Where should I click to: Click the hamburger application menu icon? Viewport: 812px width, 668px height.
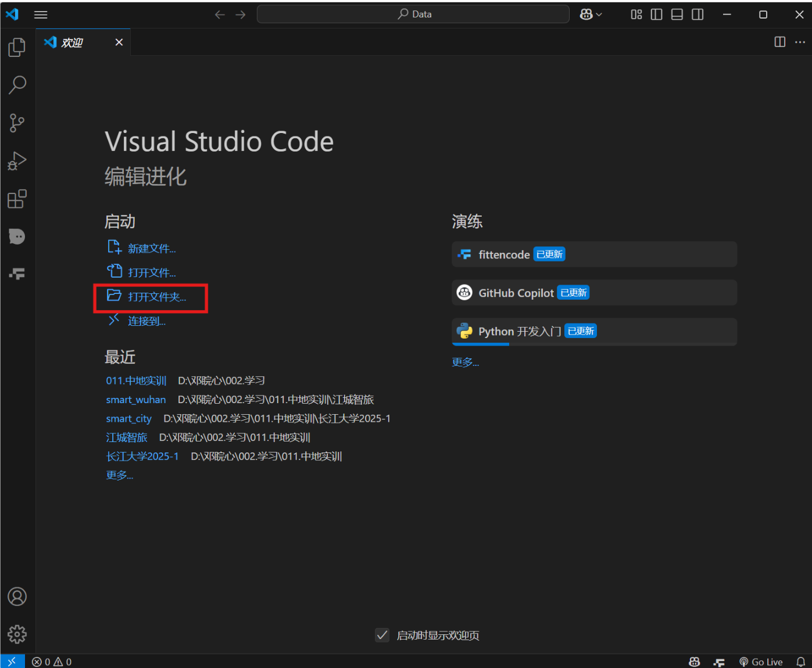41,15
